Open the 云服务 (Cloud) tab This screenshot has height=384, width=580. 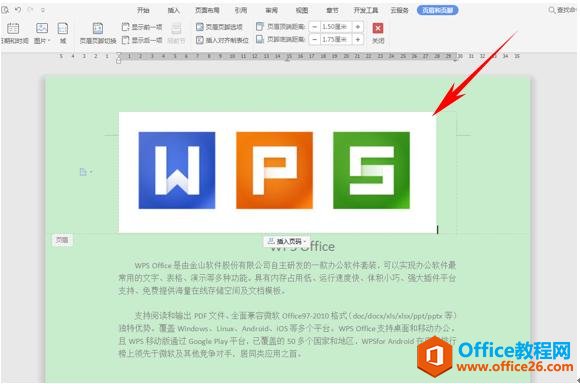pyautogui.click(x=399, y=10)
